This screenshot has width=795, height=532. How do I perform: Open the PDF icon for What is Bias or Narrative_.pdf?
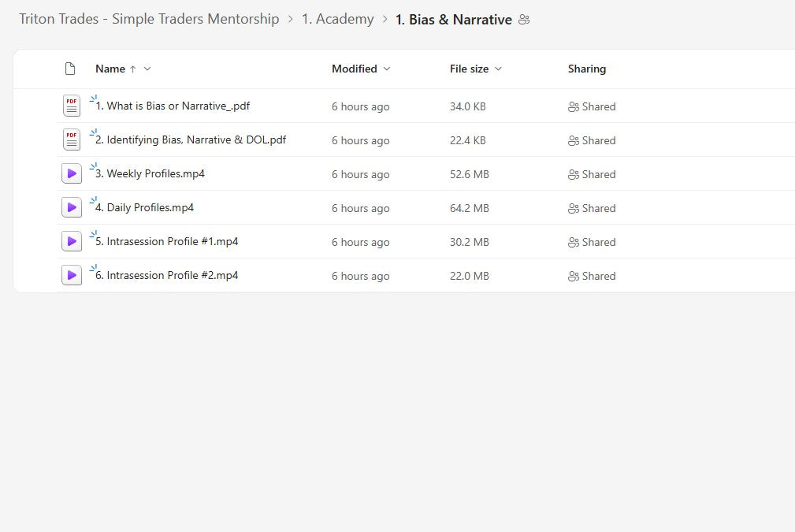71,105
